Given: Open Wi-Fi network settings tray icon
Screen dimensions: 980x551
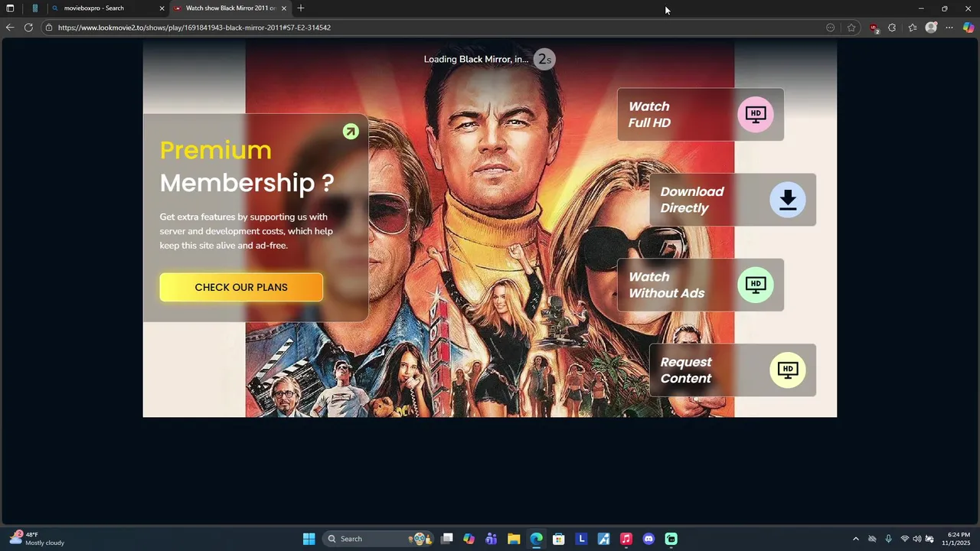Looking at the screenshot, I should pyautogui.click(x=905, y=539).
